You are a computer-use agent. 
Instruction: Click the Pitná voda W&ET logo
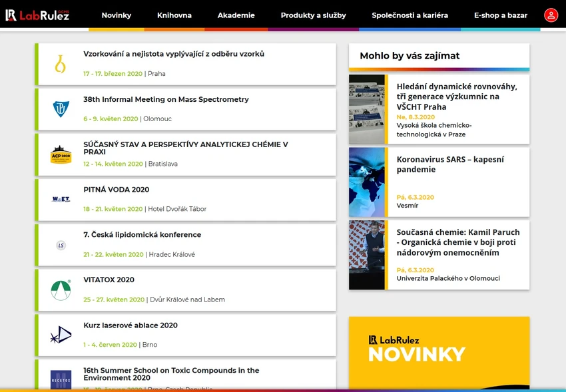click(61, 200)
